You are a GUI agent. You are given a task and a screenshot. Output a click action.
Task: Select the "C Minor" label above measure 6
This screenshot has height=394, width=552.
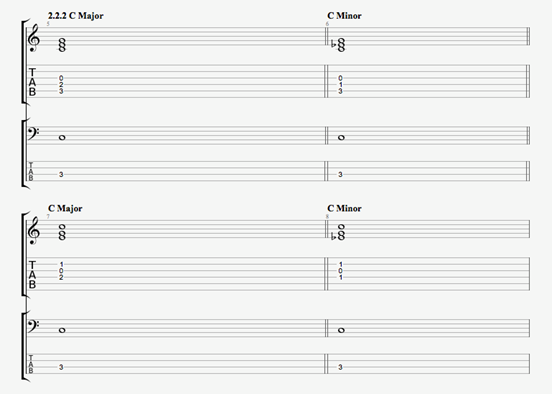[x=344, y=16]
